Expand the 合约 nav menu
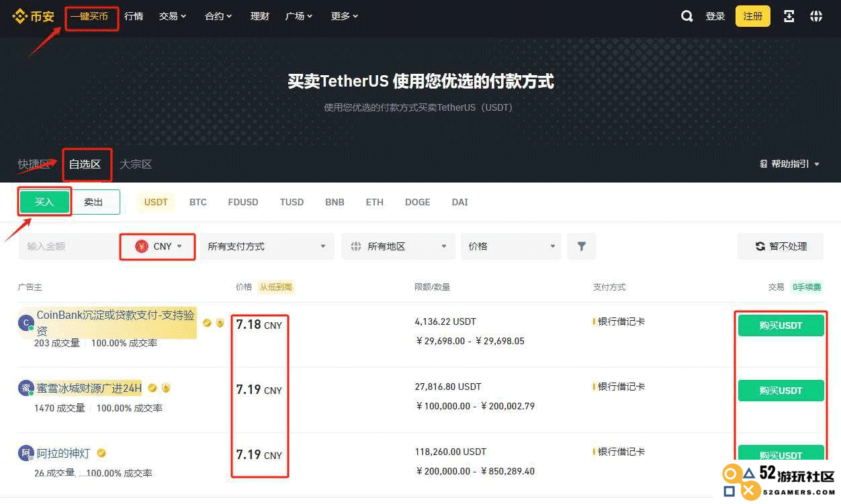The width and height of the screenshot is (841, 504). coord(218,16)
